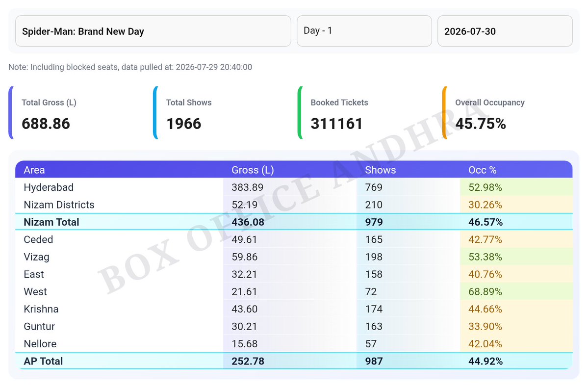This screenshot has width=588, height=388.
Task: Click Hyderabad's green 52.98% occupancy cell
Action: point(516,187)
